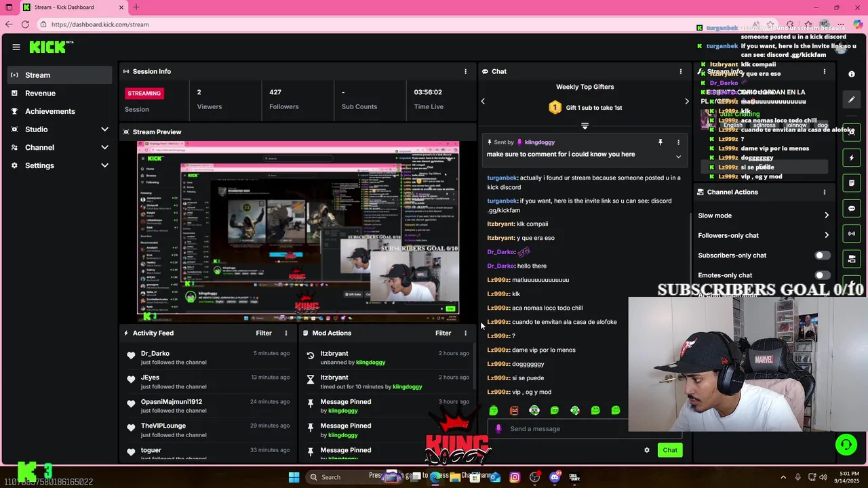Click Itzbryant unbanned entry in Mod Actions
Screen dimensions: 868x488
[x=387, y=358]
